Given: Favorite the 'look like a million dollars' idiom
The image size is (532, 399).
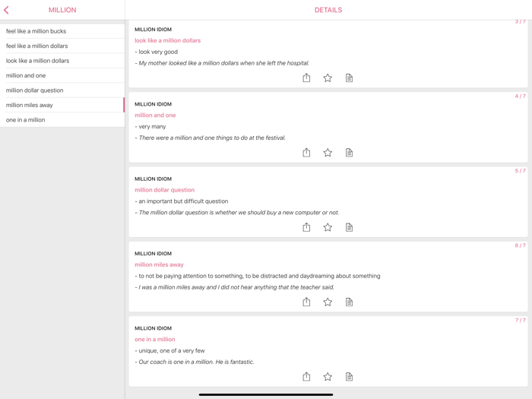Looking at the screenshot, I should 328,78.
